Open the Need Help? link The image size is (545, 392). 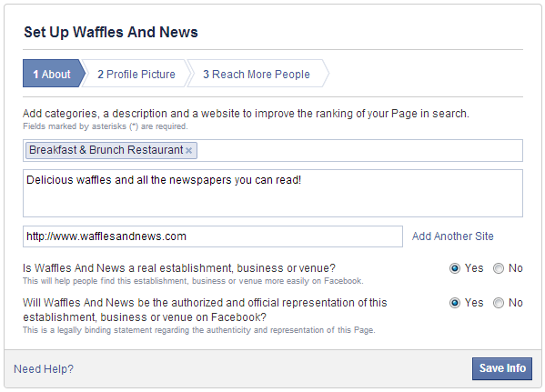pyautogui.click(x=44, y=368)
